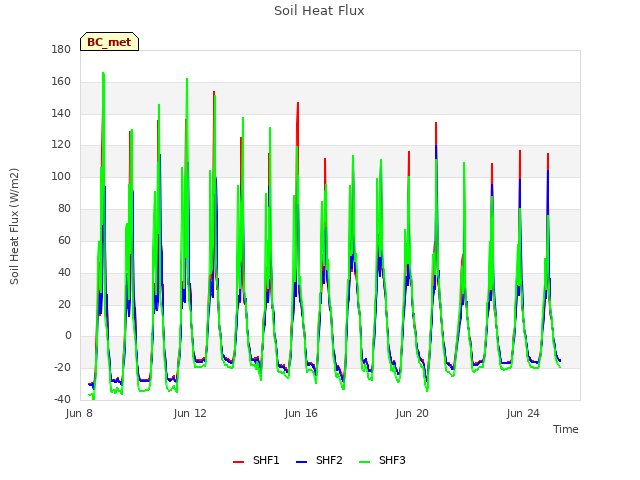640x480 pixels.
Task: Click the Soil Heat Flux (W/m2) axis label
Action: 14,226
